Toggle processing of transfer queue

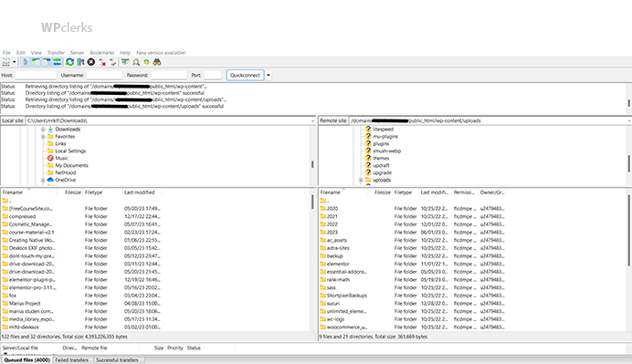pos(80,62)
